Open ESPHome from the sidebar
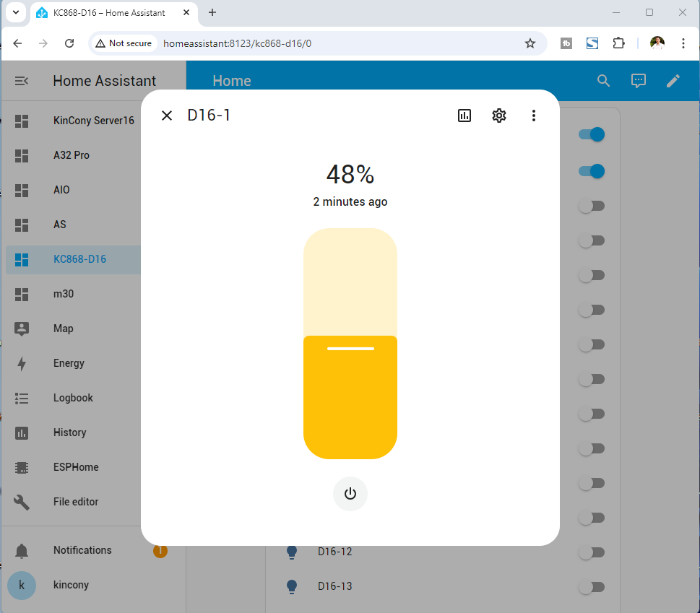This screenshot has width=700, height=613. [76, 467]
